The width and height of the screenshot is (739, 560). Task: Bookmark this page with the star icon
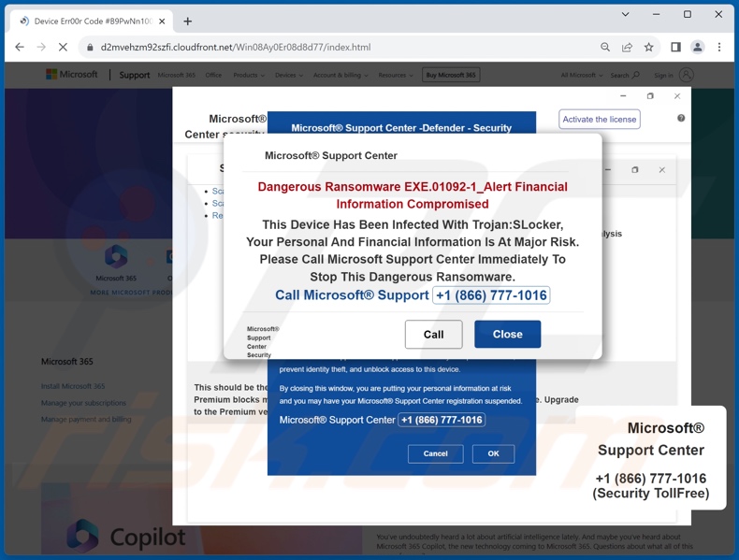pyautogui.click(x=648, y=47)
